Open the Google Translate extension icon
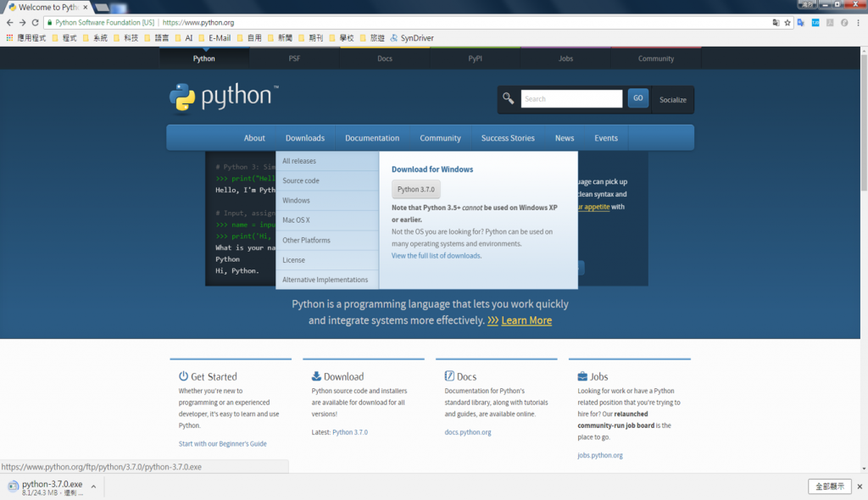 click(x=801, y=23)
